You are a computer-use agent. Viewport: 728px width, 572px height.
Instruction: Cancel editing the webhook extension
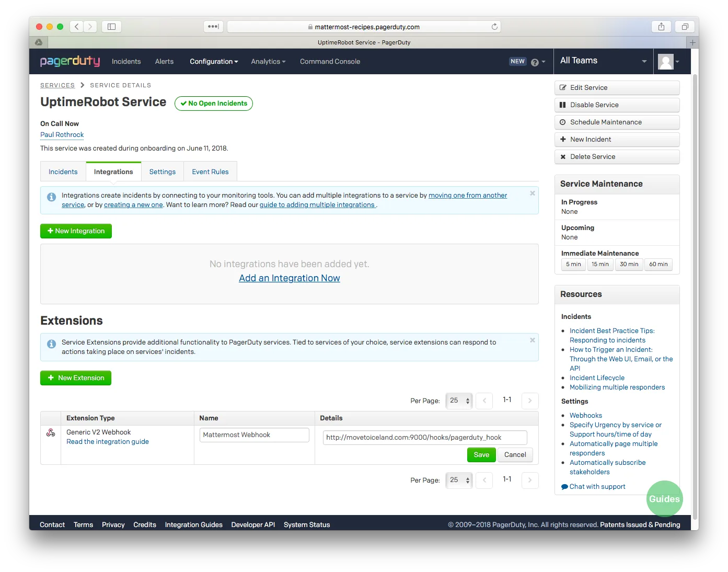[x=515, y=455]
